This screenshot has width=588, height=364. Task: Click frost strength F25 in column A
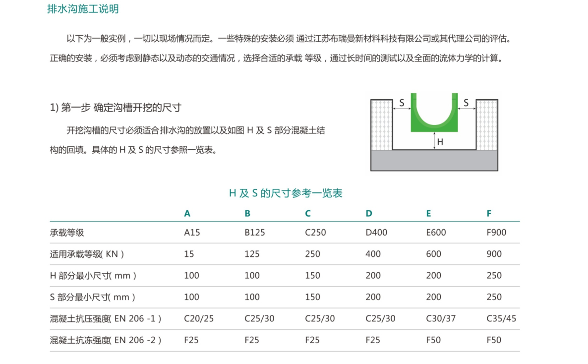click(191, 340)
